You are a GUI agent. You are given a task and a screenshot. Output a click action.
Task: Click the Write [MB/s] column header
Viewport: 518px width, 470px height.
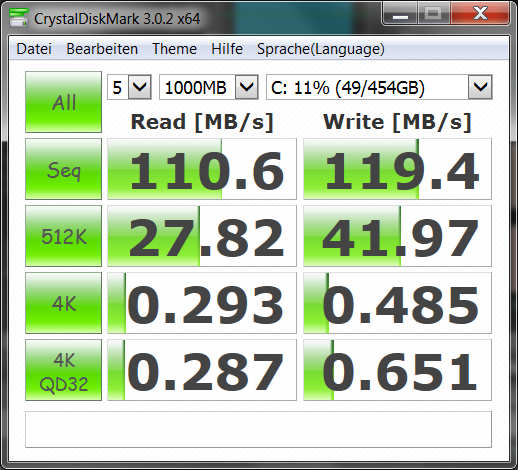click(x=397, y=122)
